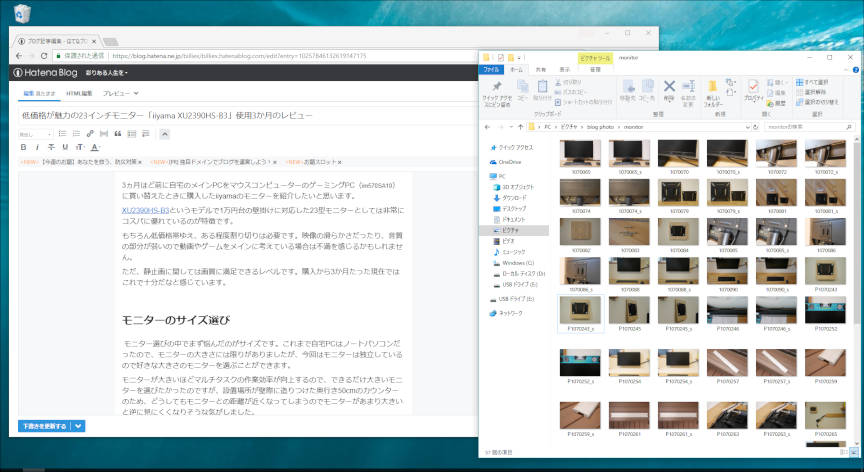Collapse the editor toolbar with the chevron button

pyautogui.click(x=164, y=134)
